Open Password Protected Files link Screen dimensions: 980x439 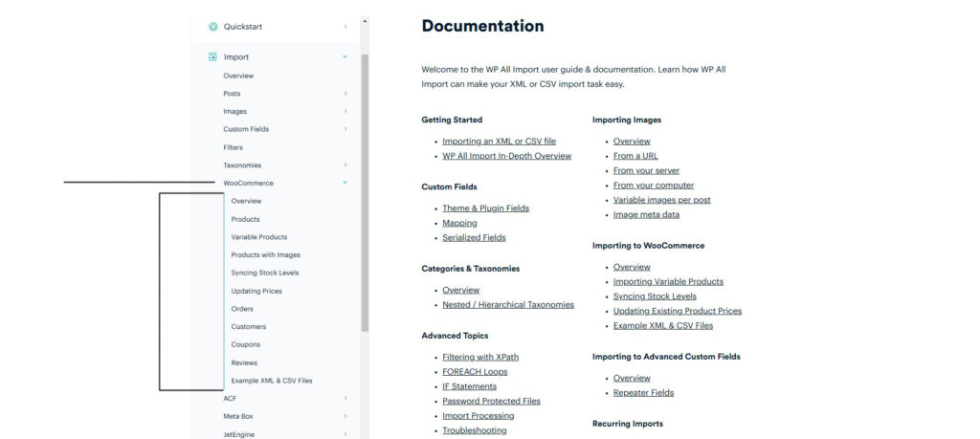tap(491, 401)
